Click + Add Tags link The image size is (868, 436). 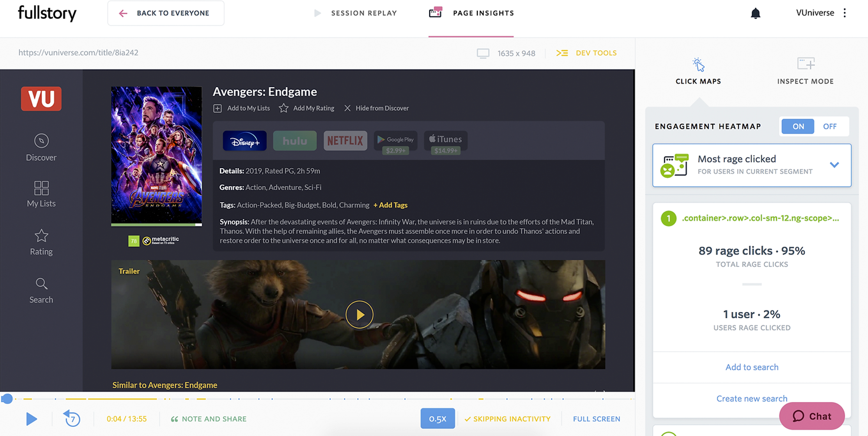pos(391,205)
